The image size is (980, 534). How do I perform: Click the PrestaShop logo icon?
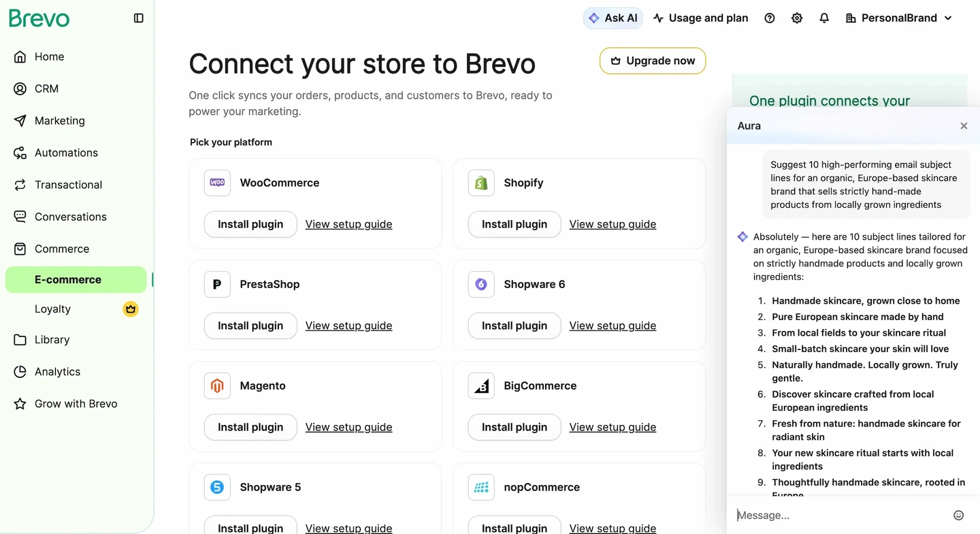[217, 284]
